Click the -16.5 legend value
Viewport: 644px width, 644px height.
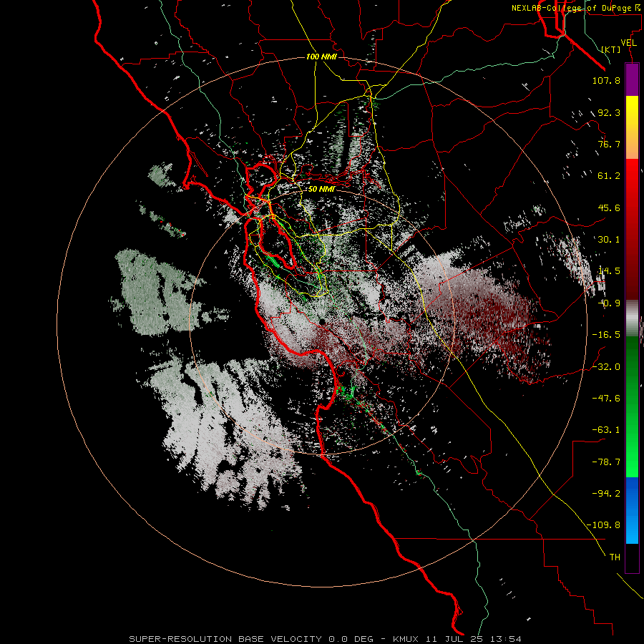pyautogui.click(x=606, y=335)
